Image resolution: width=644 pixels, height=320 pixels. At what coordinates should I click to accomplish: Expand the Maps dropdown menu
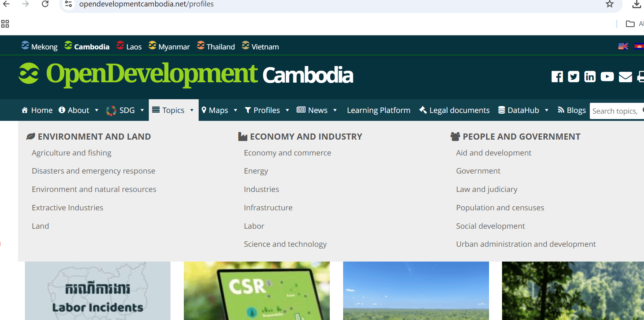pyautogui.click(x=235, y=110)
